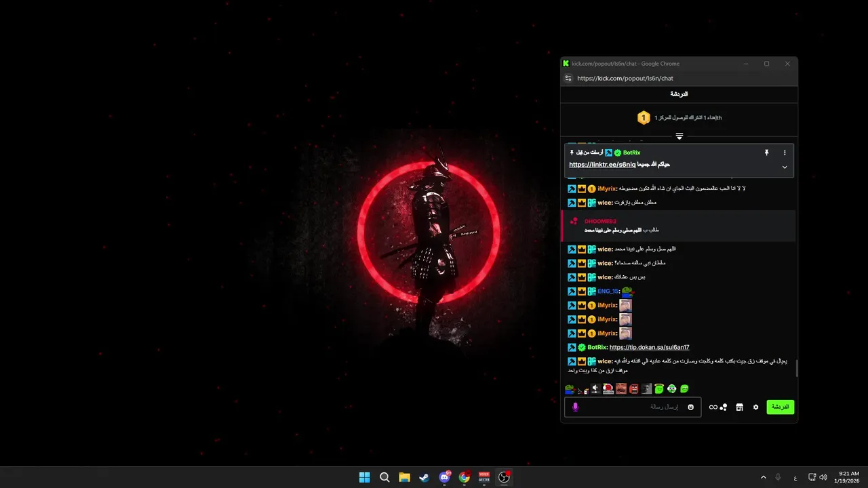Click the kick.com popout chat URL field
The height and width of the screenshot is (488, 868).
click(x=625, y=78)
